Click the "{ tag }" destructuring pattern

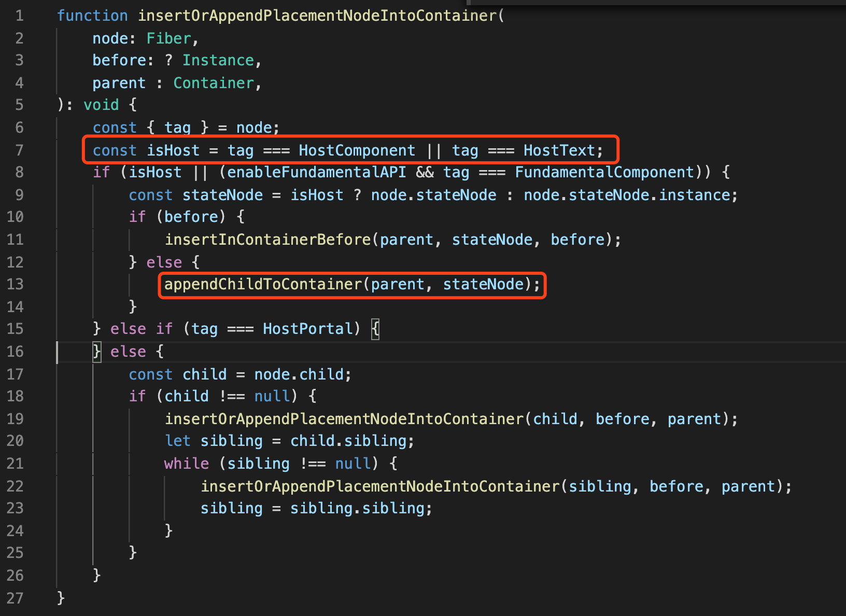click(178, 128)
